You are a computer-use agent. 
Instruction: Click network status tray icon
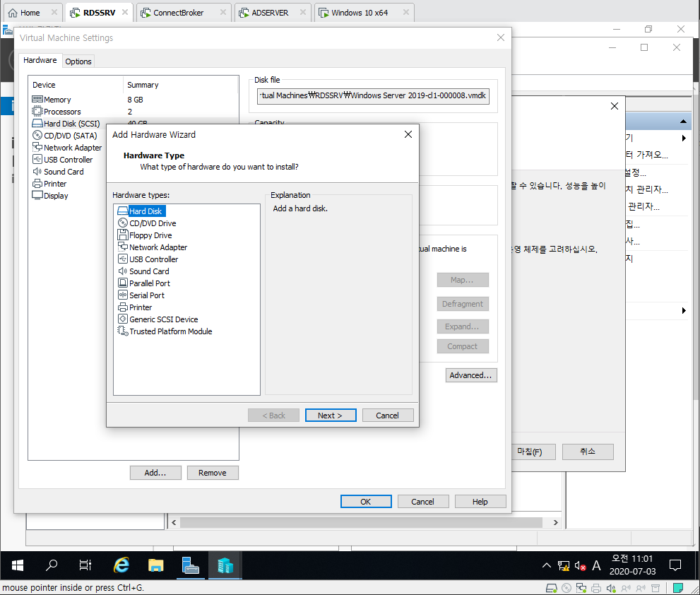564,566
